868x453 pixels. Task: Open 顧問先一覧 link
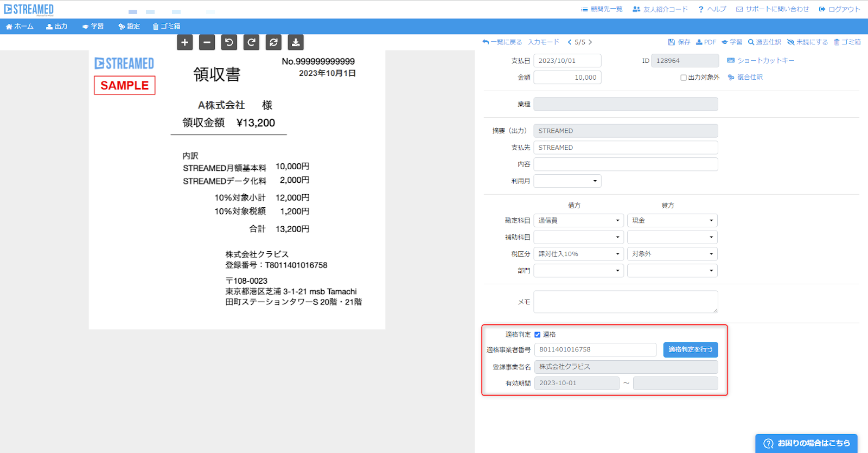602,9
